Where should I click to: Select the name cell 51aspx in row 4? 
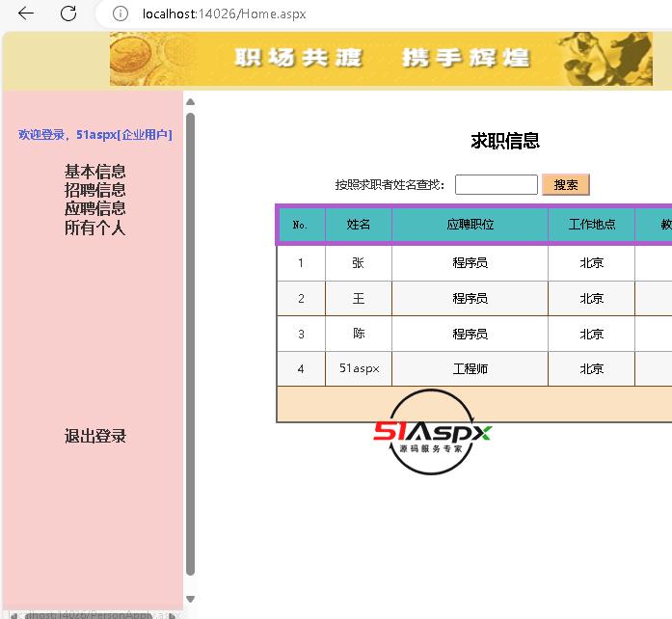(x=360, y=368)
